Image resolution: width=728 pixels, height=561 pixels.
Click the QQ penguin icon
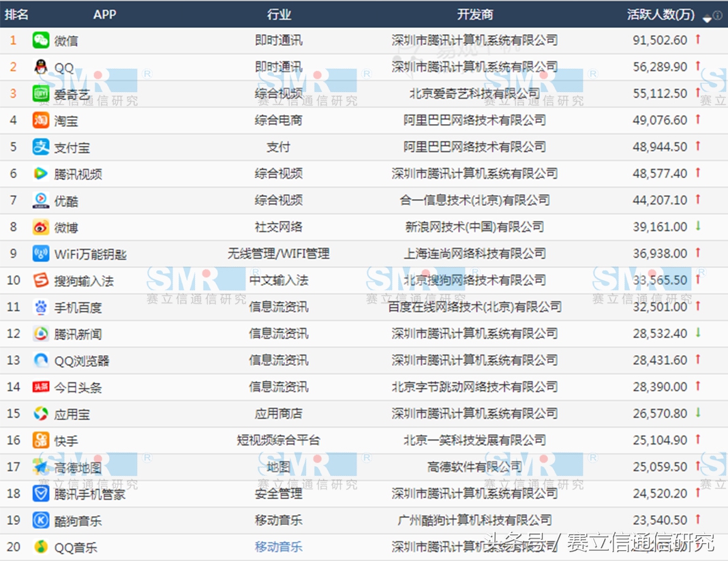point(40,67)
